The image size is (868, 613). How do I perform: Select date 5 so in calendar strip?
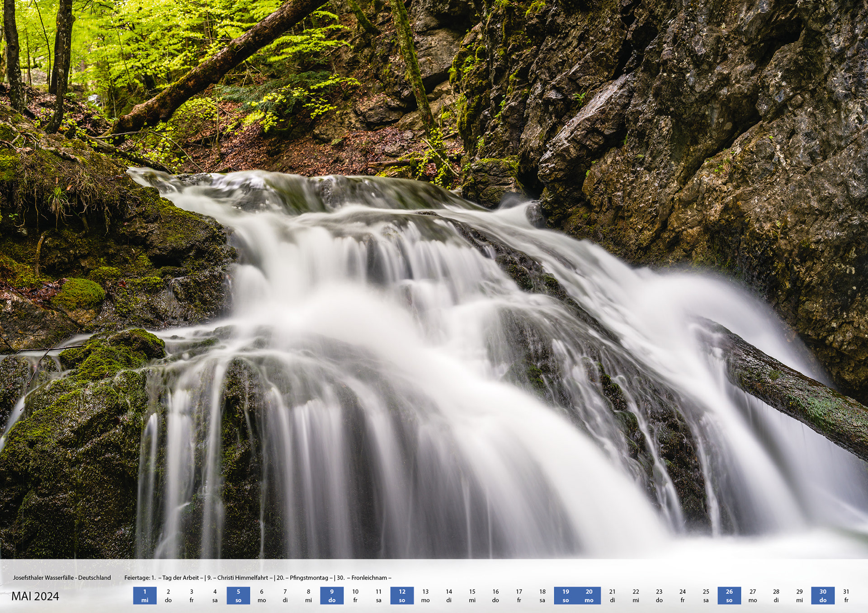click(x=238, y=595)
